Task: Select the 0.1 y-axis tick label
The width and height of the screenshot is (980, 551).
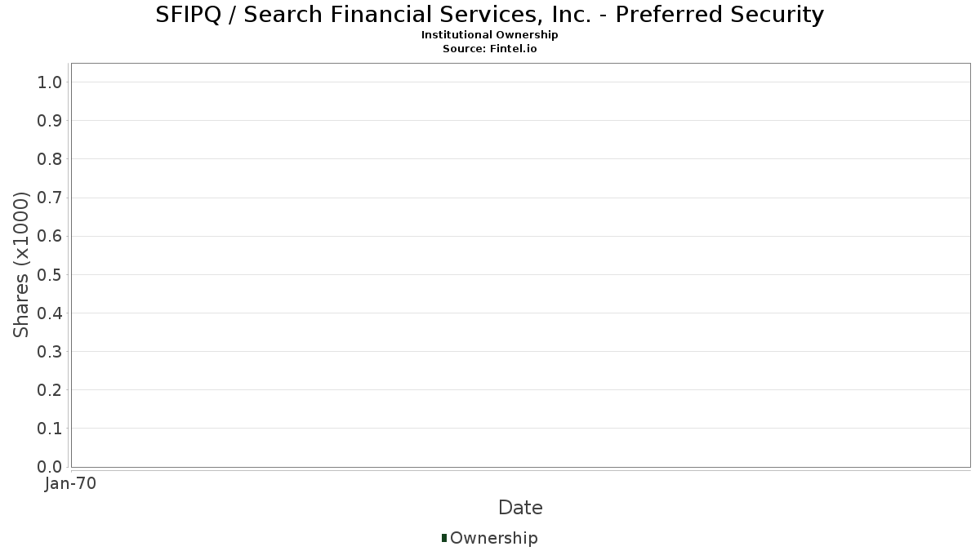Action: coord(50,429)
